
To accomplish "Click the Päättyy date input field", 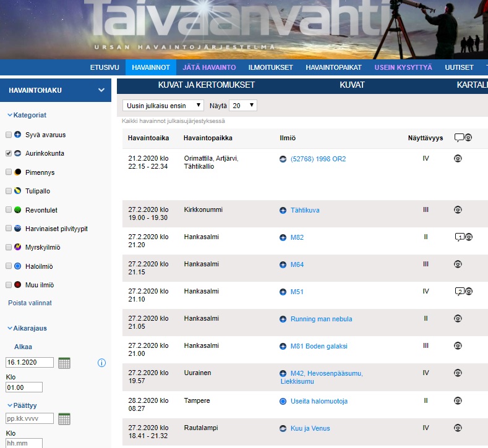I will [x=30, y=419].
